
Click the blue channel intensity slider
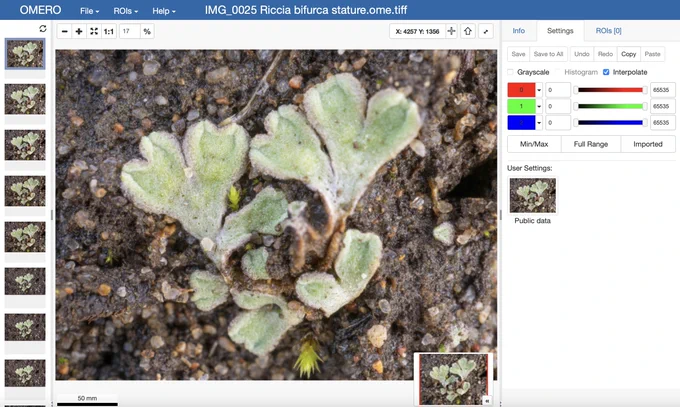click(610, 123)
